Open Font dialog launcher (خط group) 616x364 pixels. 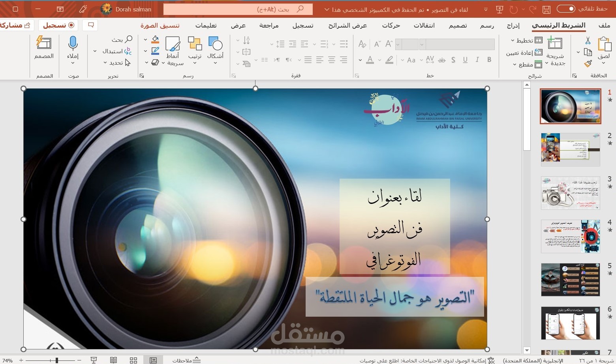pyautogui.click(x=357, y=76)
